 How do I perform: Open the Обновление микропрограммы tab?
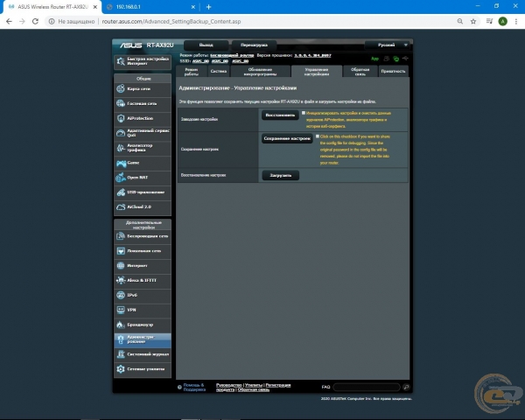point(260,72)
